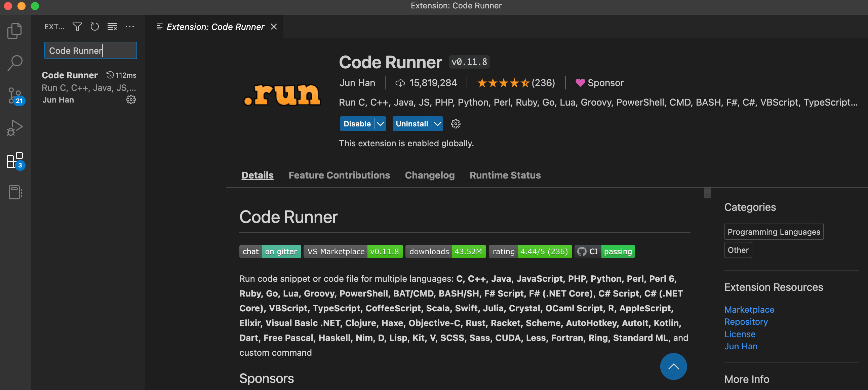Image resolution: width=868 pixels, height=390 pixels.
Task: Click the Code Runner search input field
Action: [x=91, y=50]
